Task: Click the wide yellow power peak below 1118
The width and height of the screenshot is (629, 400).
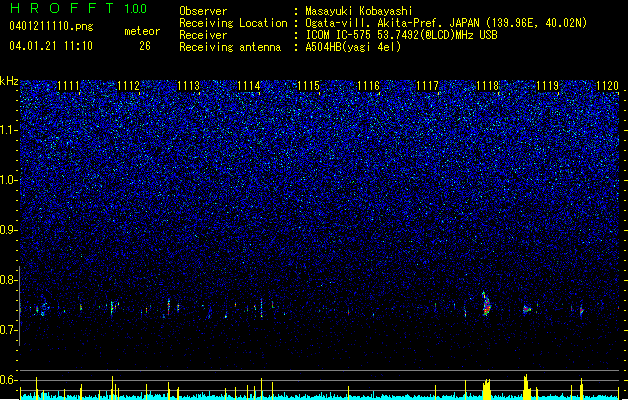Action: [487, 389]
